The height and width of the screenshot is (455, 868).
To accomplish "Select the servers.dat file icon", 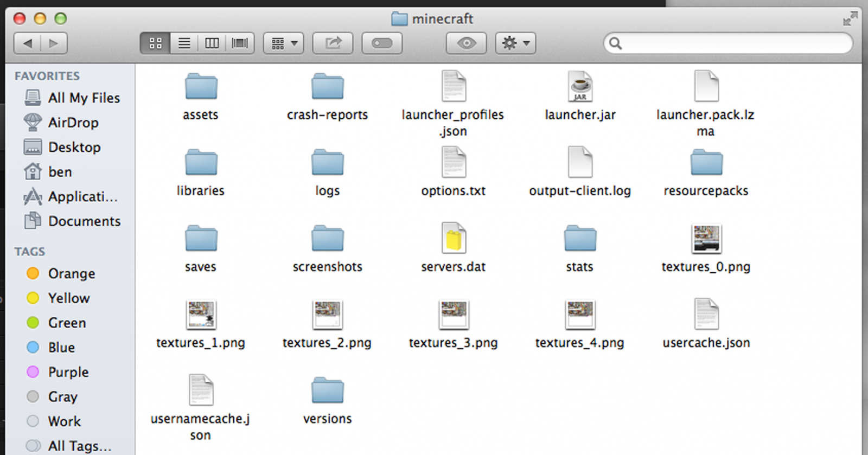I will (x=454, y=238).
